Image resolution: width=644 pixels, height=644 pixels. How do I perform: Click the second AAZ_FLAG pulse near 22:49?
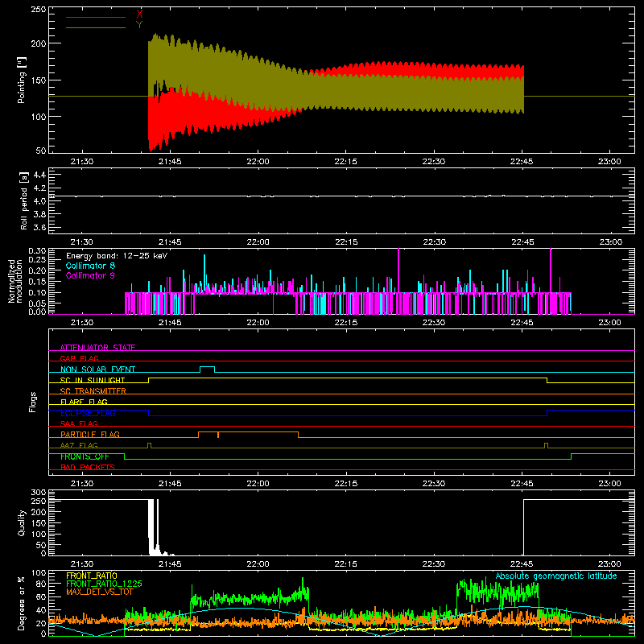tap(546, 445)
